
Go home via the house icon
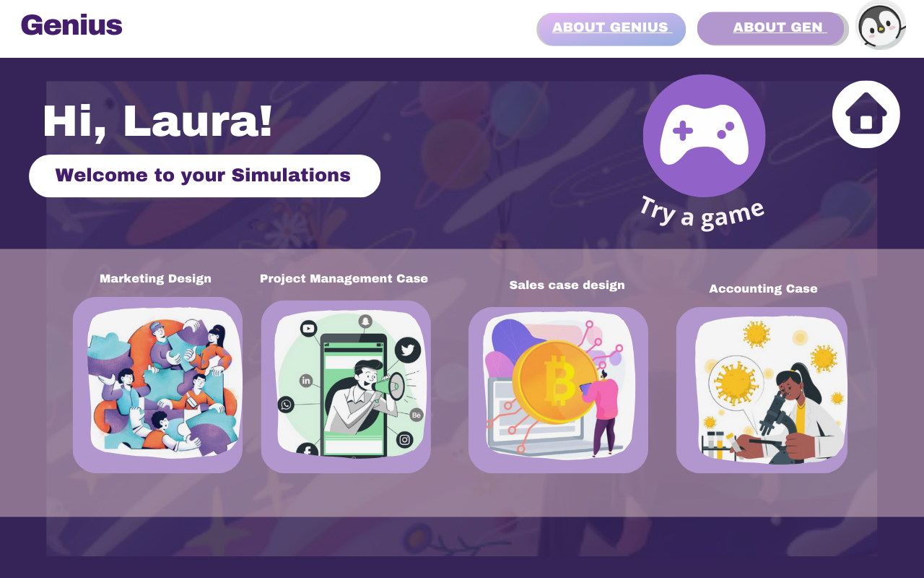point(866,114)
